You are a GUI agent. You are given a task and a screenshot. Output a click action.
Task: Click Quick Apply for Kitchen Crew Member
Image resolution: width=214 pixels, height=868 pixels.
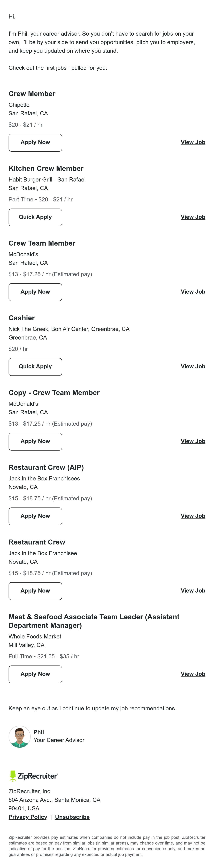35,217
